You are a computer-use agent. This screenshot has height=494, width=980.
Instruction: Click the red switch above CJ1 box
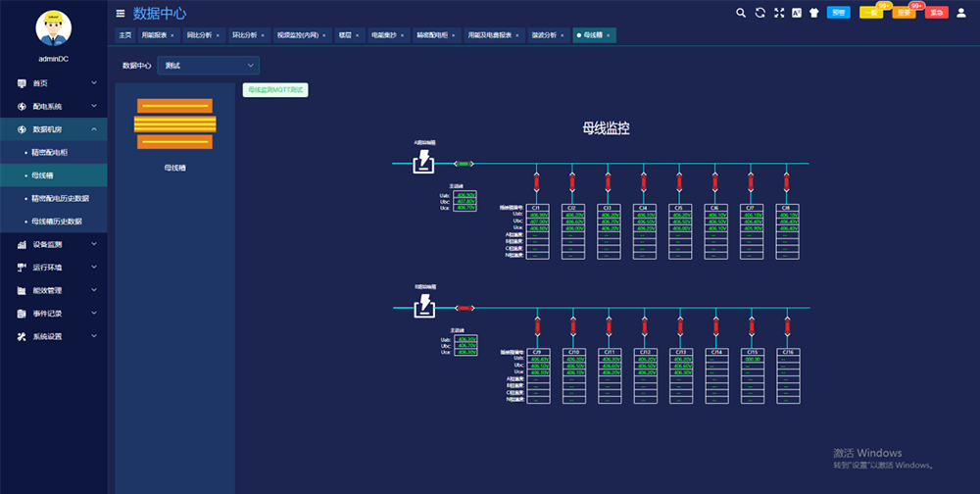tap(537, 182)
